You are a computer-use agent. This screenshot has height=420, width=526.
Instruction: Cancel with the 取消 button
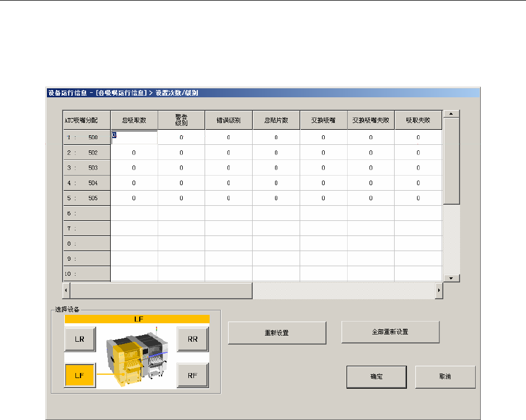445,377
